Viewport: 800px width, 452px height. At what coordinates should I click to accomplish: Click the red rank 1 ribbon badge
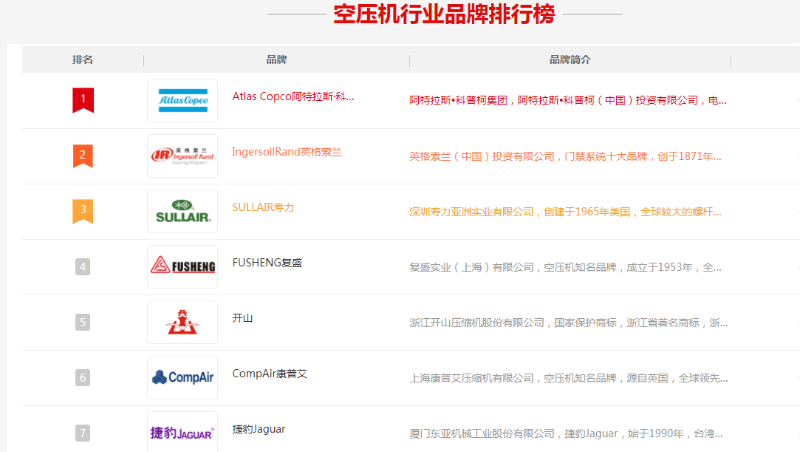[83, 100]
